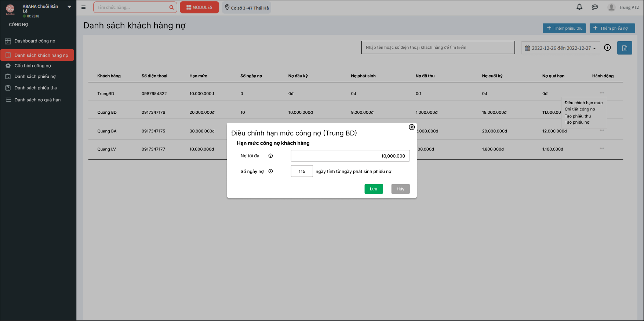
Task: Focus the Nợ tối đa amount field
Action: pyautogui.click(x=350, y=156)
